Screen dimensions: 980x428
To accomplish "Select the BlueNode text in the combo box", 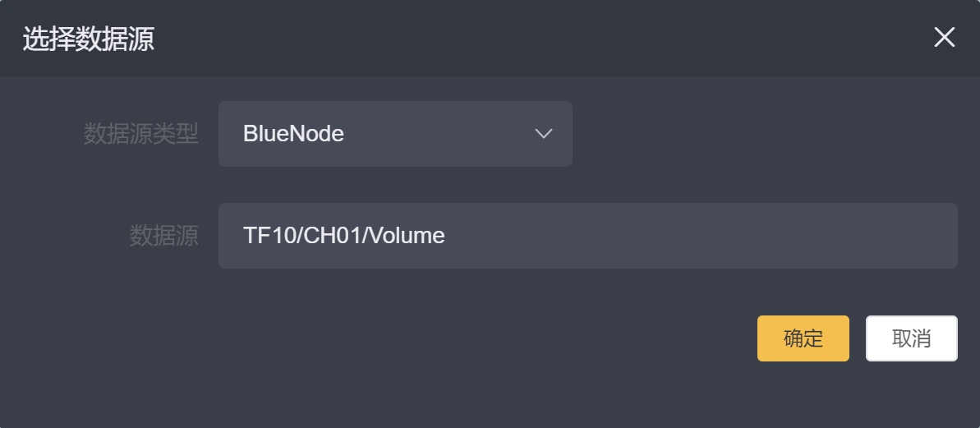I will 293,134.
